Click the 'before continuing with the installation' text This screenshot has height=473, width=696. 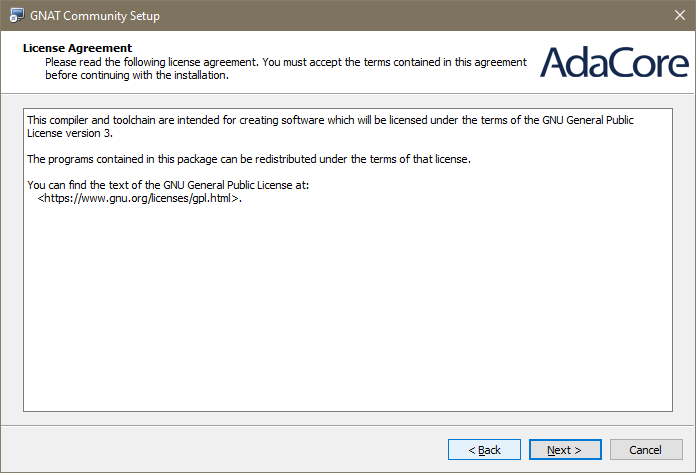tap(137, 75)
